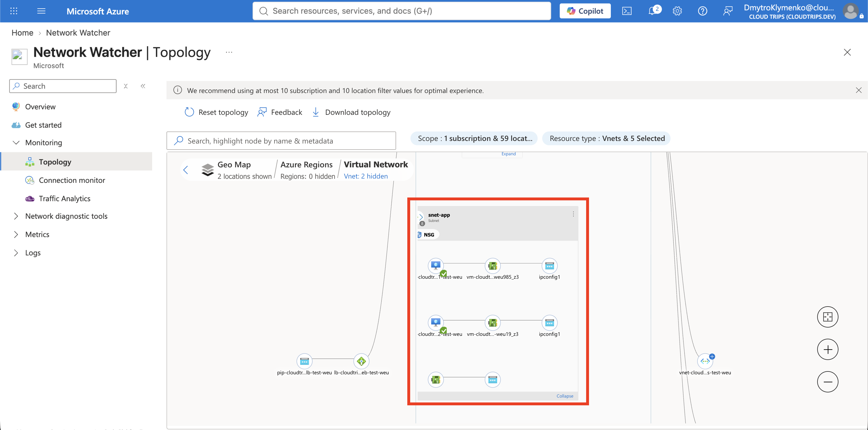Click Collapse on the snet-app subnet
The image size is (868, 430).
[565, 396]
